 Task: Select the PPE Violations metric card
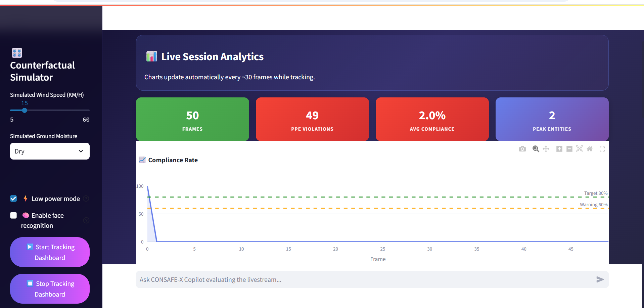tap(312, 119)
